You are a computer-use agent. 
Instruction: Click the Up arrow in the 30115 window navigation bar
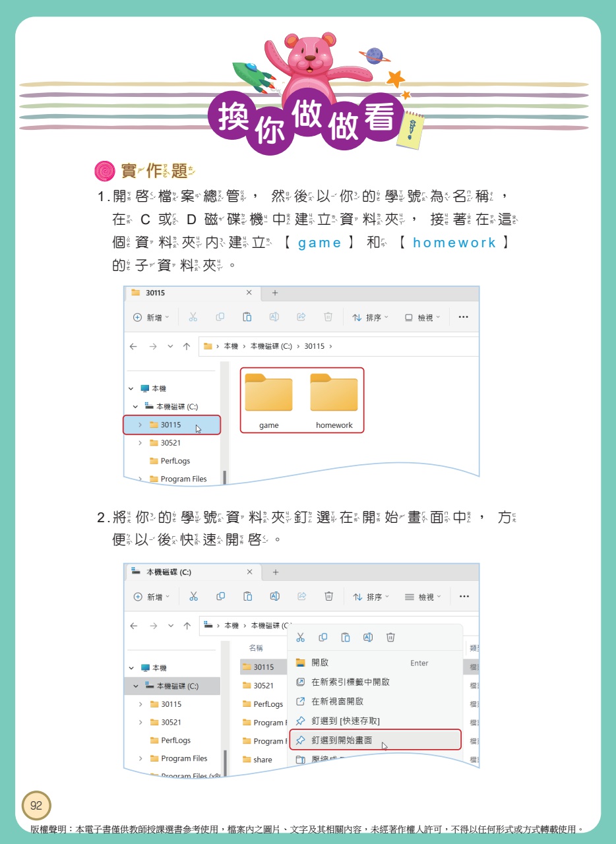[x=187, y=346]
